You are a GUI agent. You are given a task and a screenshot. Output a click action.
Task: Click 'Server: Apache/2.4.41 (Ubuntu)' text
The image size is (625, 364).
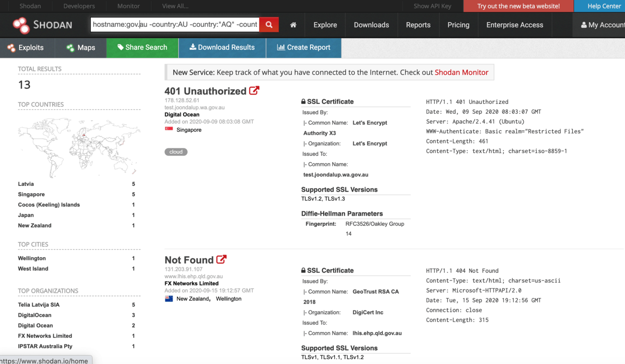475,121
